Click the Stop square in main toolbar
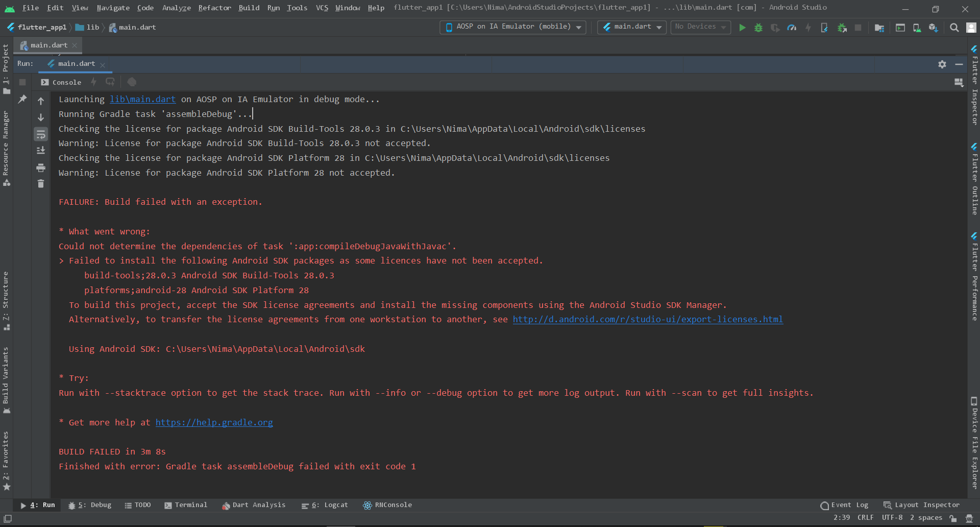The width and height of the screenshot is (980, 527). point(858,28)
